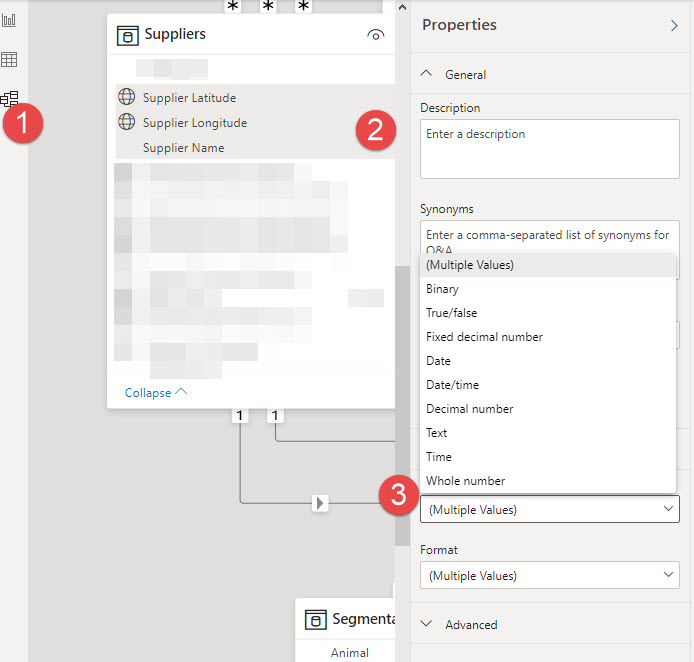Click the Segmentation table icon

point(316,620)
